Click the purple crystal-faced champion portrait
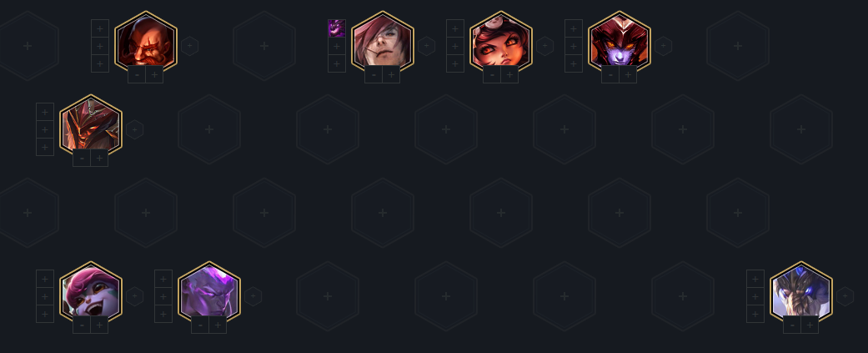This screenshot has height=353, width=868. pyautogui.click(x=209, y=293)
